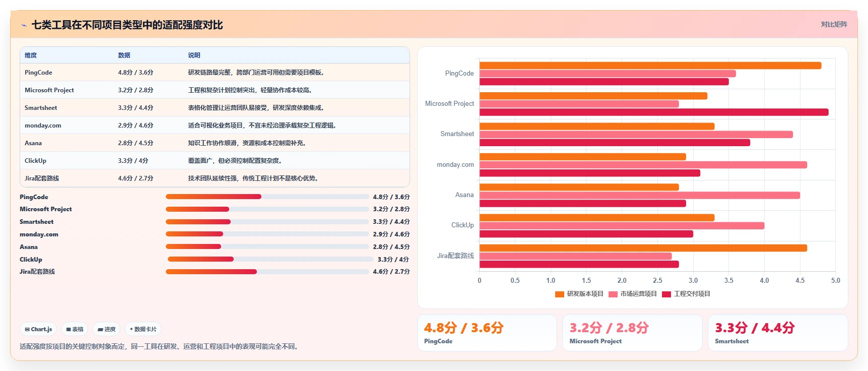Click the 进度 chip
Viewport: 868px width, 371px height.
pyautogui.click(x=106, y=329)
